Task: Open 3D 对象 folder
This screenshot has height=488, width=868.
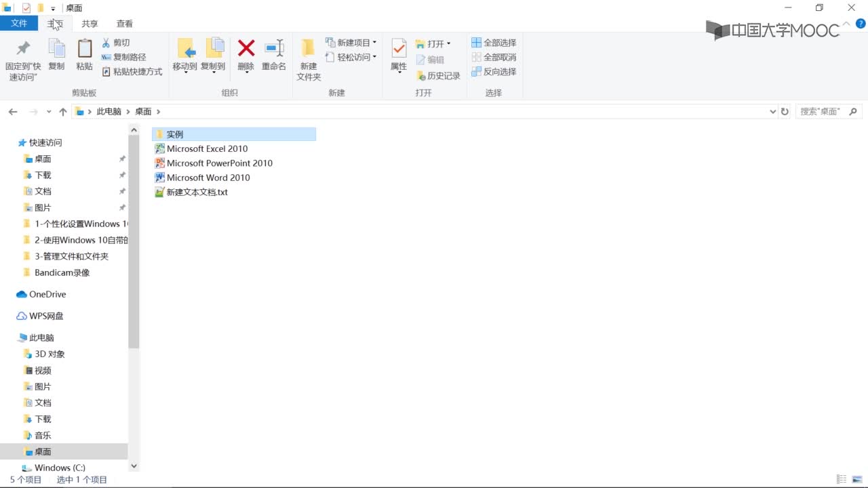Action: 50,354
